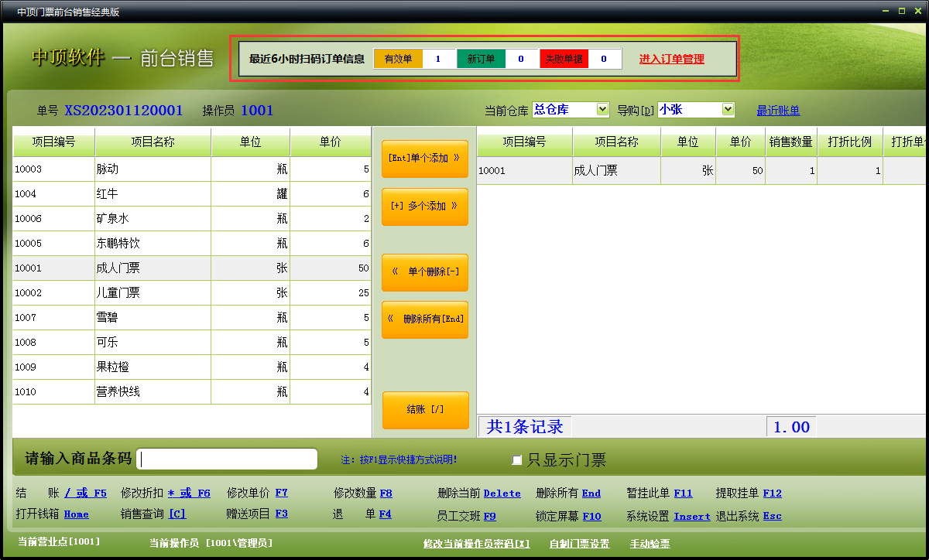Click the [C] 销售查询 shortcut link
The height and width of the screenshot is (560, 929).
[177, 514]
